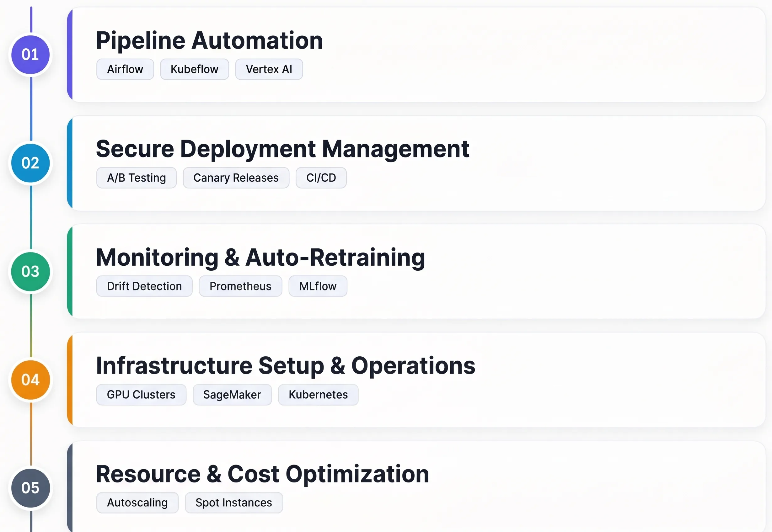Select the Kubernetes chip
The height and width of the screenshot is (532, 772).
(318, 395)
